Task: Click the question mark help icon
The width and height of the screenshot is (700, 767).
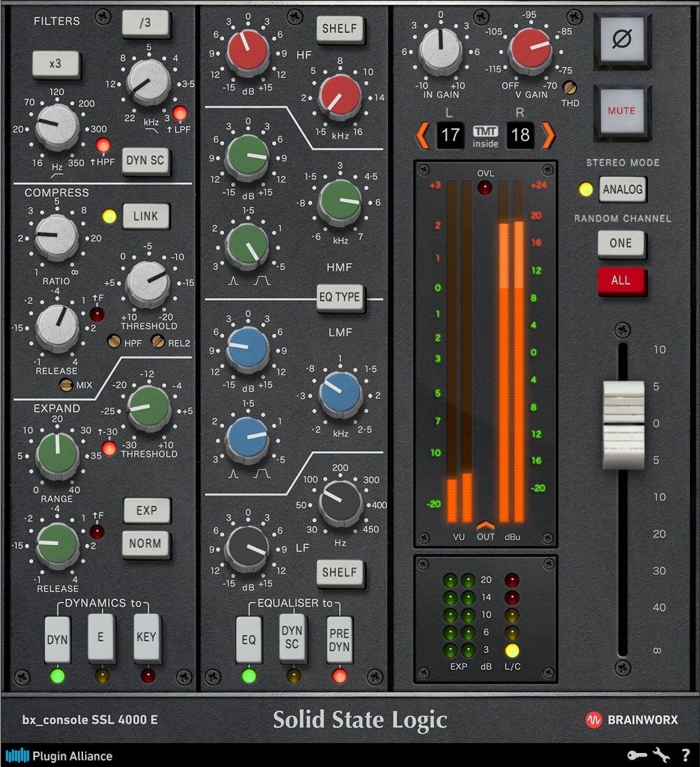Action: pyautogui.click(x=685, y=755)
